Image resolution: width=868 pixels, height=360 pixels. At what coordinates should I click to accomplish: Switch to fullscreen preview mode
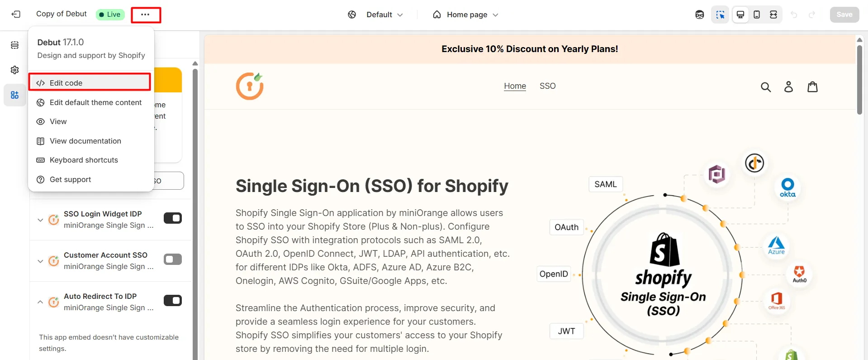pos(773,14)
